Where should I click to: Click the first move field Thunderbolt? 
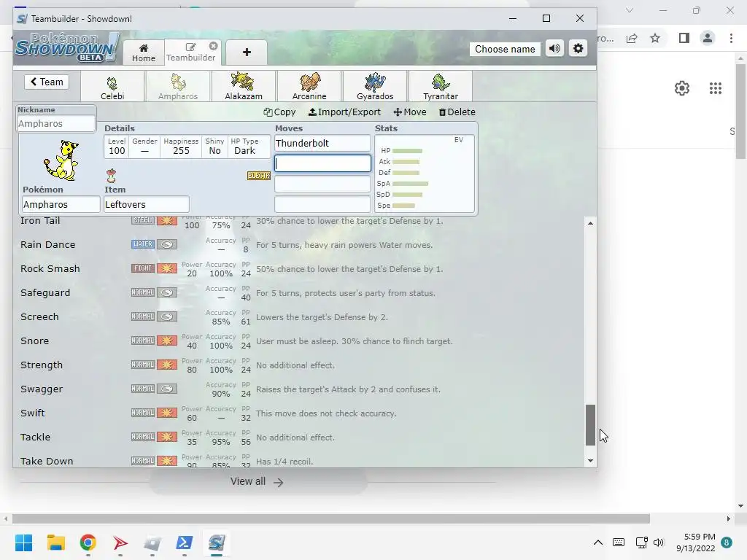click(322, 144)
